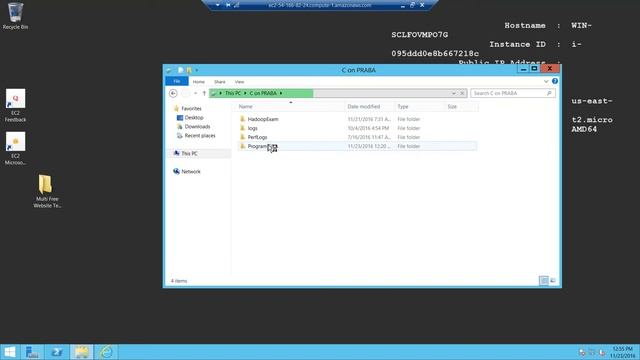Open PowerShell from the taskbar
Viewport: 640px width, 360px height.
point(57,352)
